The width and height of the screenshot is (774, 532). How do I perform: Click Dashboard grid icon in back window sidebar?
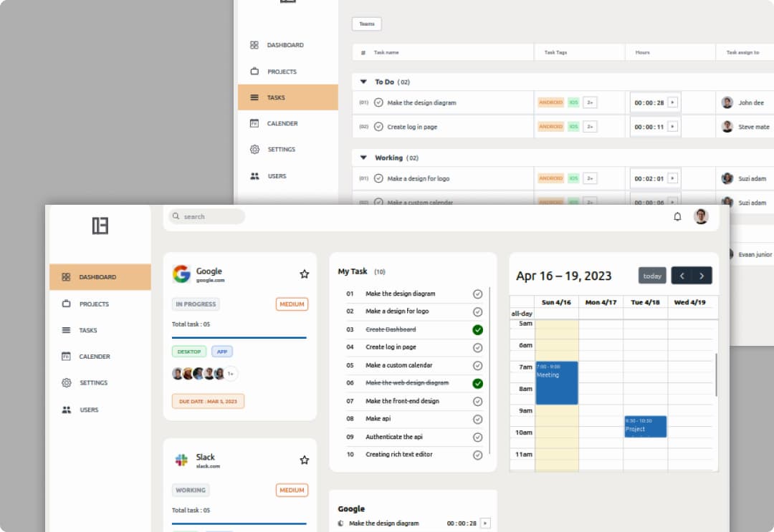[254, 45]
